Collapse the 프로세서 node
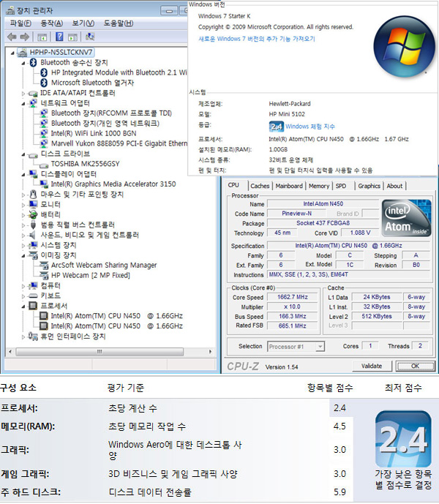Screen dimensions: 439x504 click(x=23, y=306)
